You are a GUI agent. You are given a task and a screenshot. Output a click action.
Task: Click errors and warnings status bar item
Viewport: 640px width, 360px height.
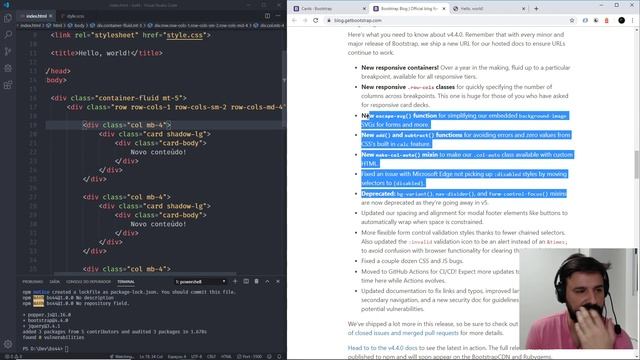[13, 357]
